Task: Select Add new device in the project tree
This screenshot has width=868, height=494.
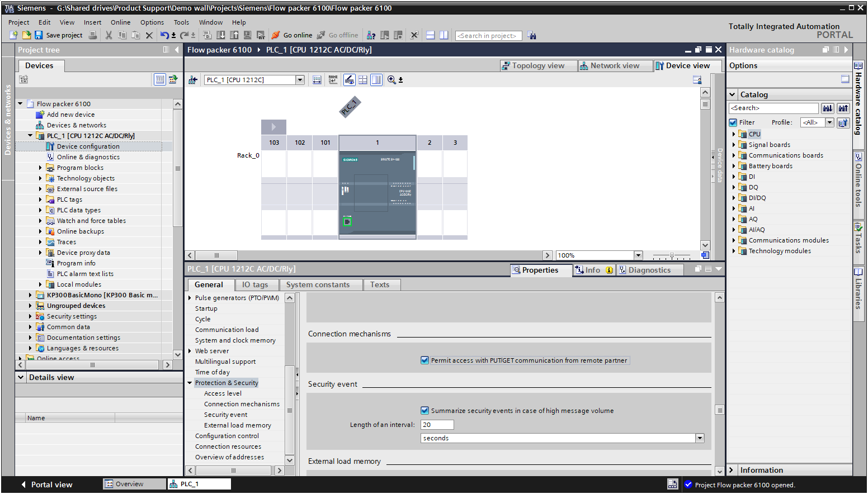Action: pyautogui.click(x=70, y=115)
